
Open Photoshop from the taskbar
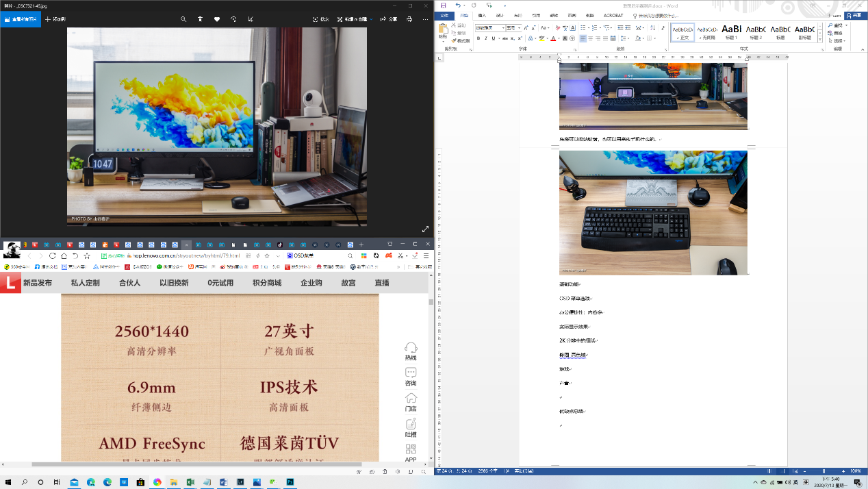point(290,482)
